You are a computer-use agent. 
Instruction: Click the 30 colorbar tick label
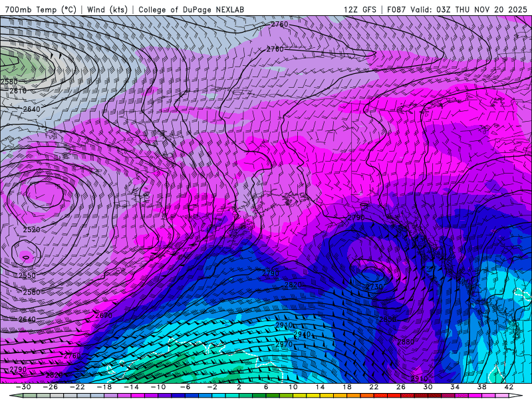428,387
